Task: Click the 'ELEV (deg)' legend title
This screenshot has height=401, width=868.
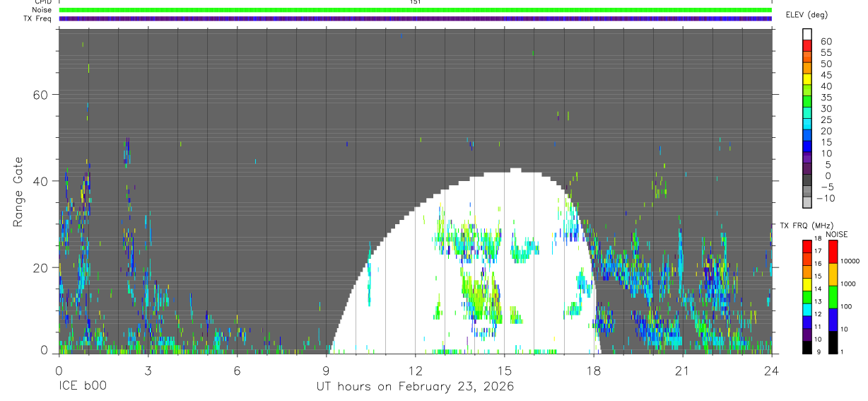Action: pos(807,15)
